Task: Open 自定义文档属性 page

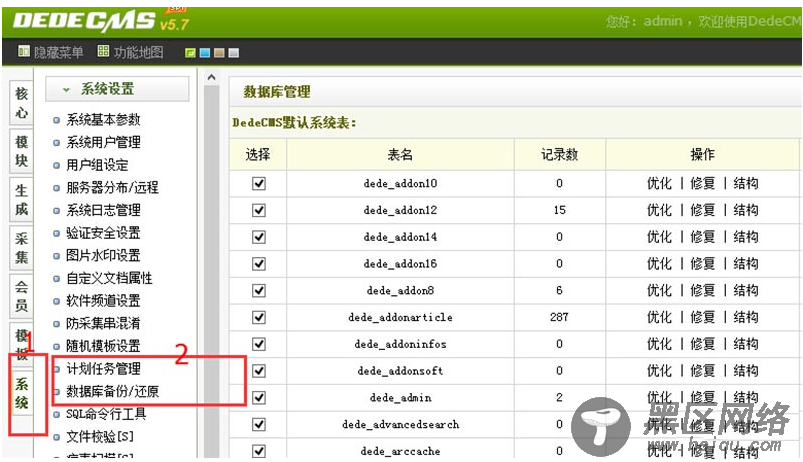Action: pyautogui.click(x=109, y=278)
